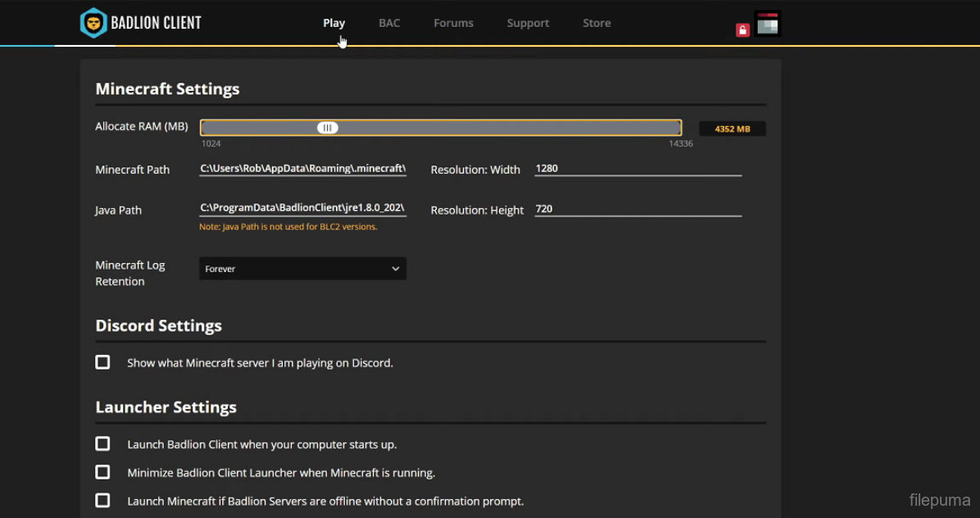Edit the Minecraft Path field
The image size is (980, 518).
[302, 168]
